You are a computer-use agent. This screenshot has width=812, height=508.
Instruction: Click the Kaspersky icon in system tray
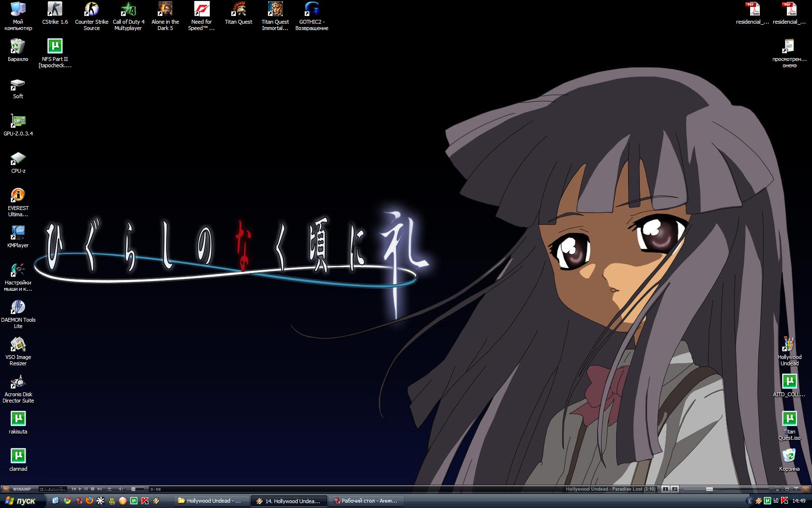[784, 501]
